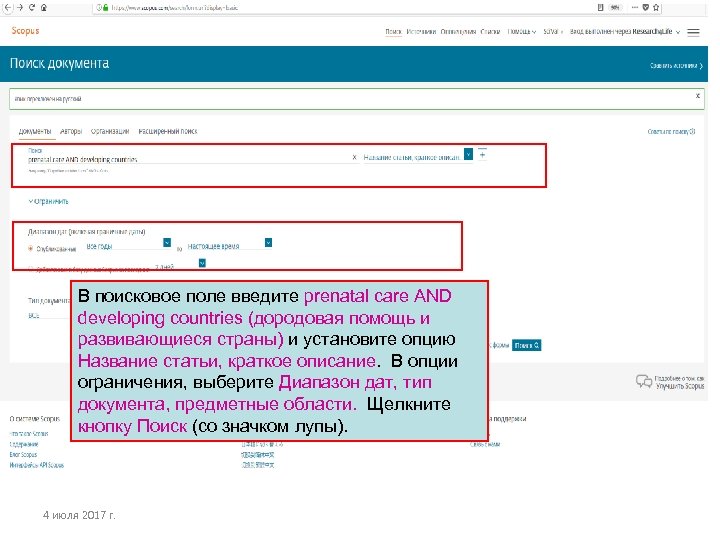Bookmark this page with the star icon
720x540 pixels.
pos(656,7)
